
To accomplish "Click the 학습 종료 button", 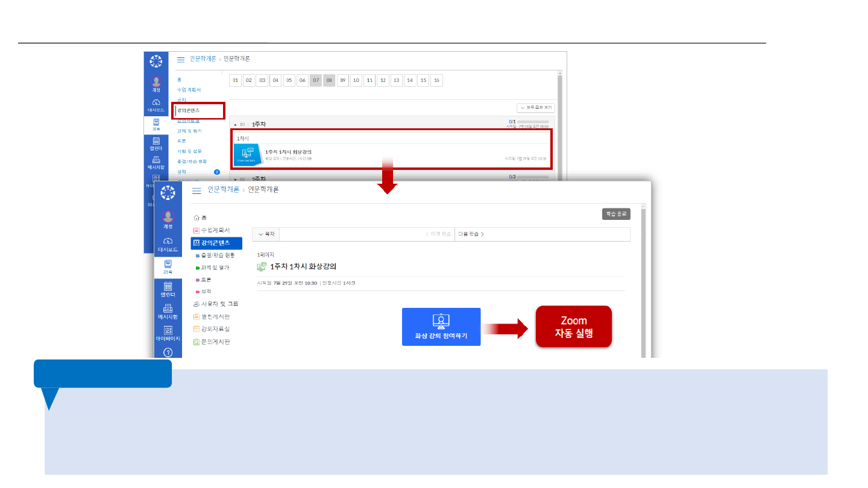I will coord(615,214).
